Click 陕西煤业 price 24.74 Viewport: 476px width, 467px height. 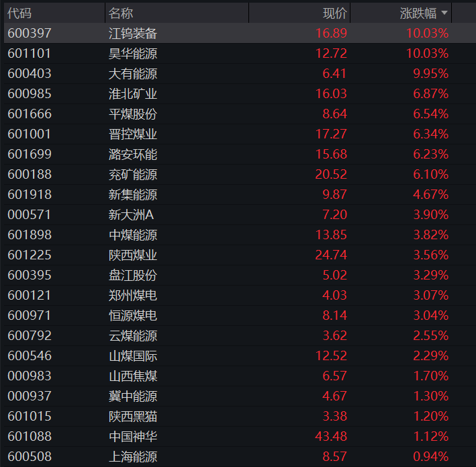coord(331,255)
